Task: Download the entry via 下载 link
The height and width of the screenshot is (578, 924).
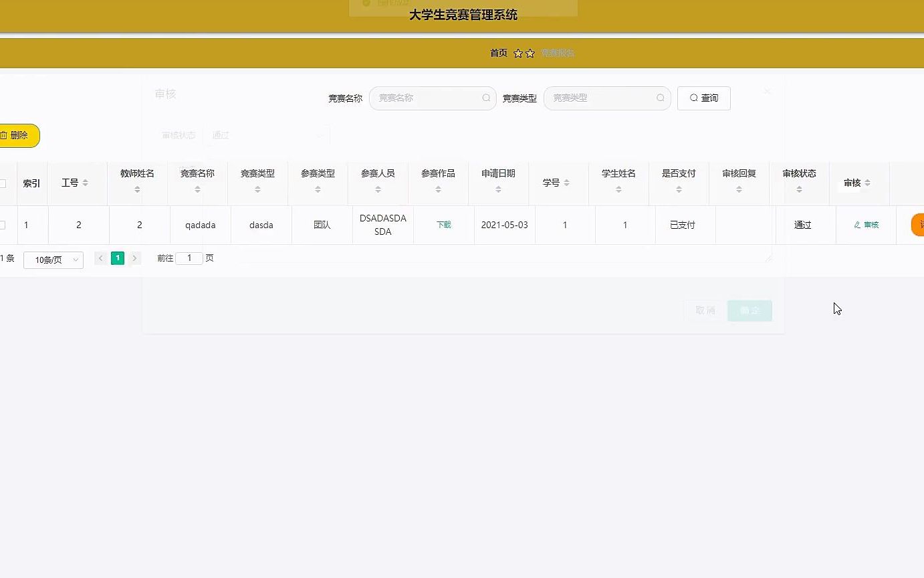Action: click(444, 225)
